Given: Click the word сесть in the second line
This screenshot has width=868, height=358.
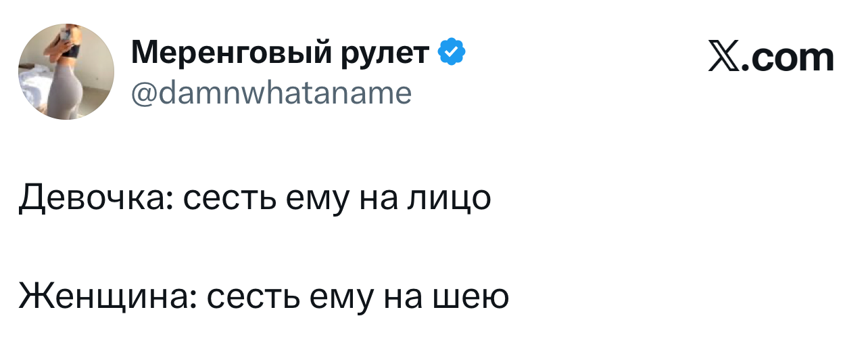Looking at the screenshot, I should click(x=247, y=296).
